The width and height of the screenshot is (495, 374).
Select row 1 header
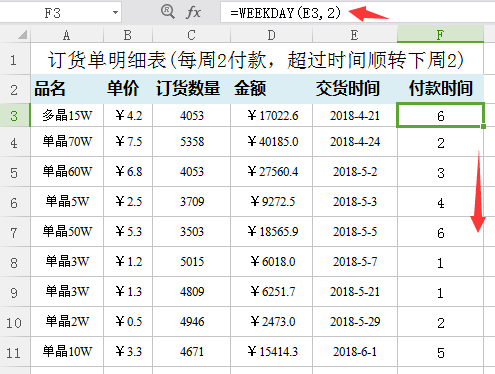click(x=15, y=60)
